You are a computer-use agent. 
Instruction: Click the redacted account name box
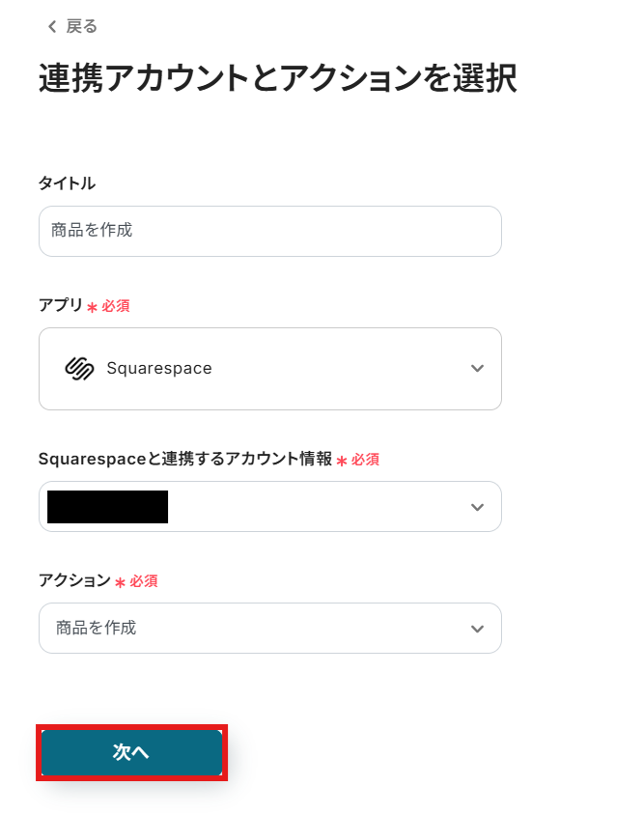point(107,507)
